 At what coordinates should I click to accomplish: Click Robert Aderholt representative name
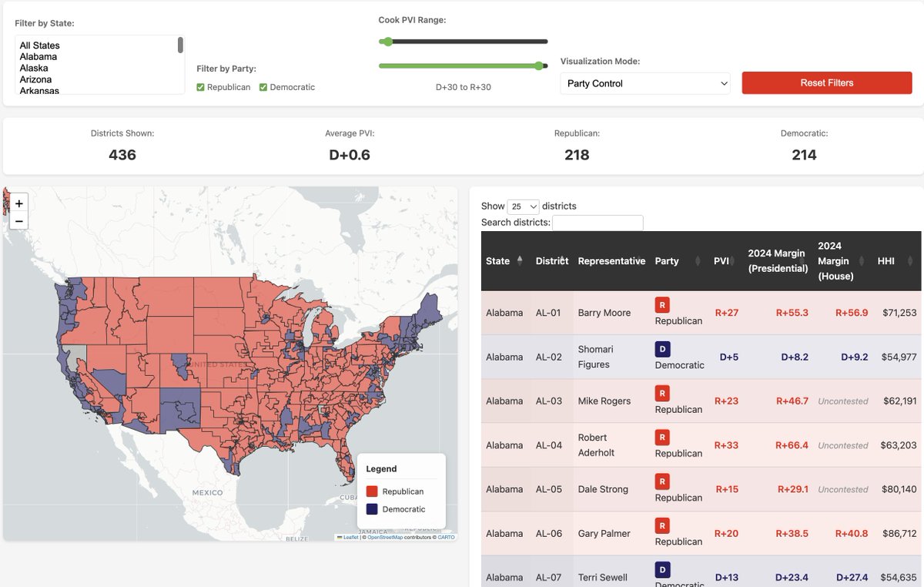597,445
